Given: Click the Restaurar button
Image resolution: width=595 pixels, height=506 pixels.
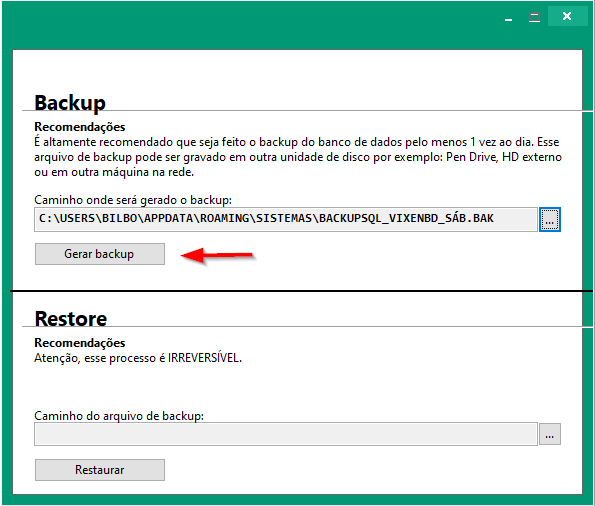Looking at the screenshot, I should coord(100,470).
